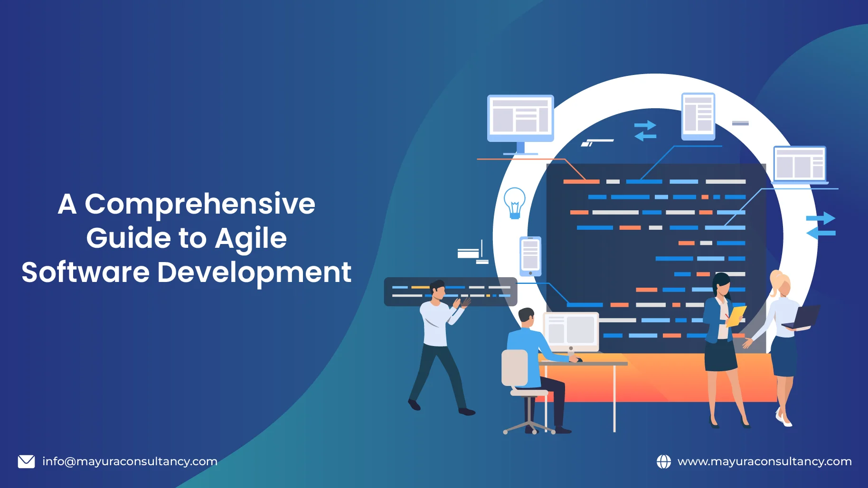Click the monitor on the seated man's desk
The image size is (868, 488).
(570, 330)
